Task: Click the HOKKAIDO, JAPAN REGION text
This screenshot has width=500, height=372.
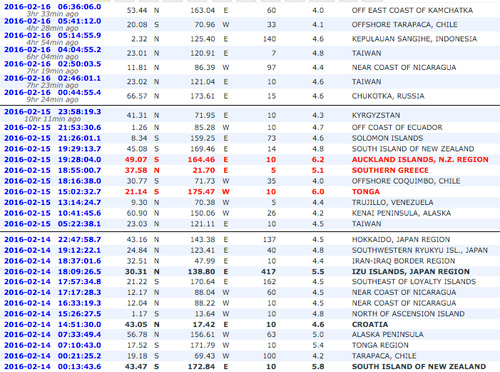Action: (x=401, y=239)
